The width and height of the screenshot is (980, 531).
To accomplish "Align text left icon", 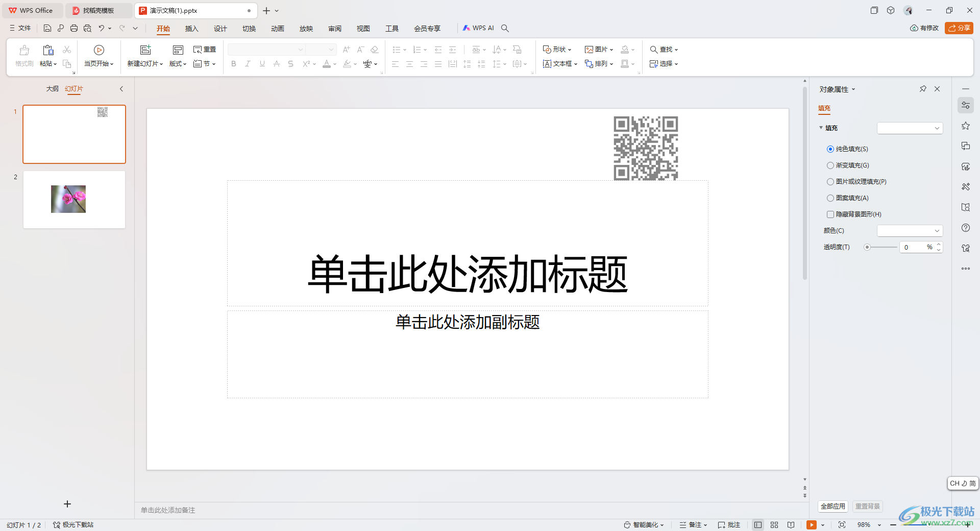I will [x=396, y=64].
